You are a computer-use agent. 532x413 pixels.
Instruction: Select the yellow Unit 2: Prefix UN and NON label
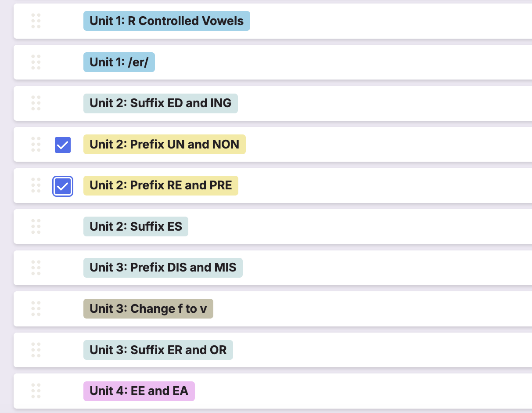tap(165, 145)
